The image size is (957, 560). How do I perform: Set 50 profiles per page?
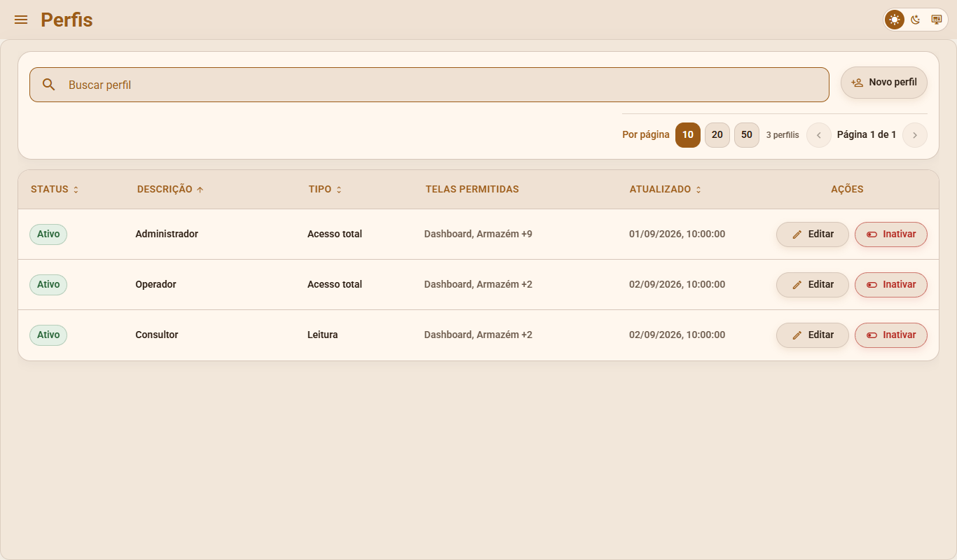pos(747,135)
